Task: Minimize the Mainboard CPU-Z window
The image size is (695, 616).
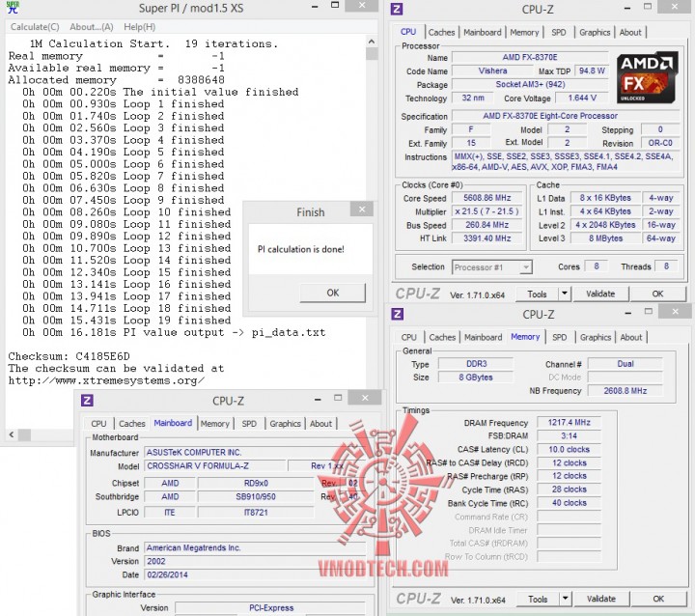Action: 318,399
